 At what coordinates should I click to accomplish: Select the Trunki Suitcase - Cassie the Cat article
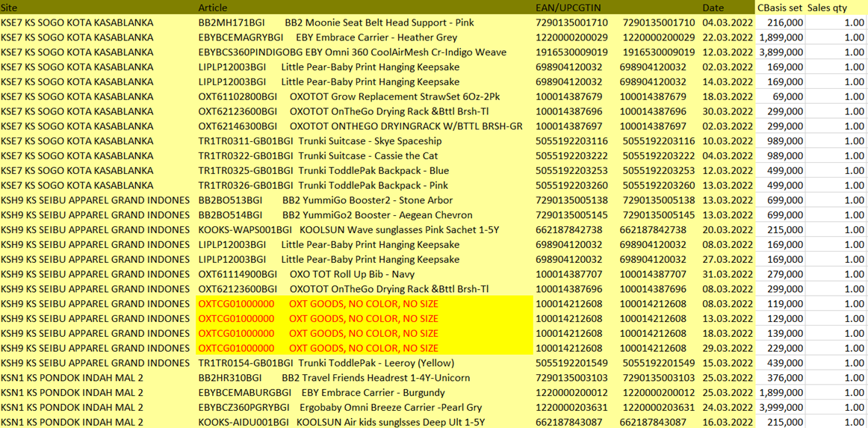coord(319,156)
